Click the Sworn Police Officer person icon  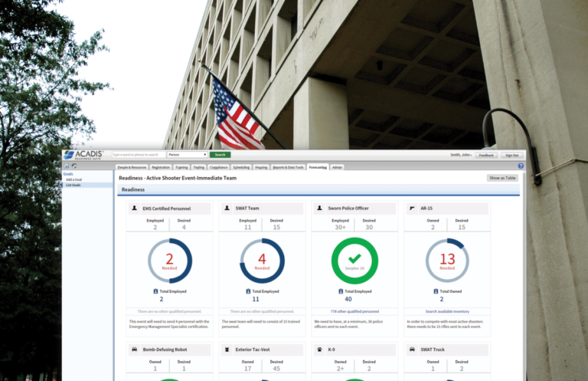coord(321,208)
